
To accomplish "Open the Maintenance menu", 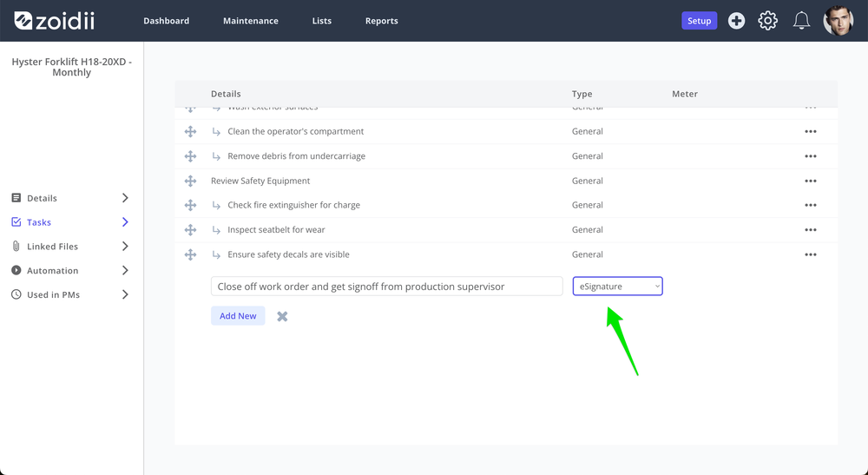I will 251,21.
